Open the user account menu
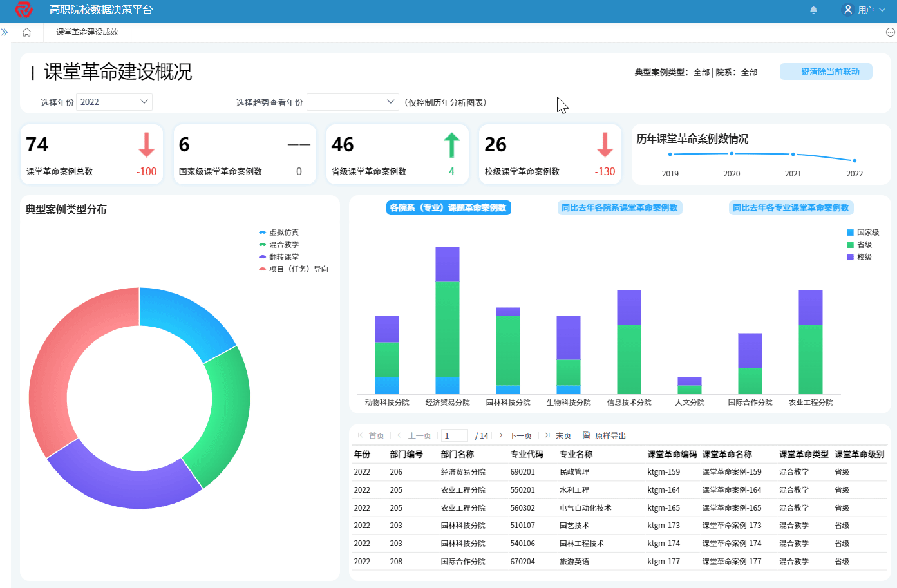This screenshot has width=897, height=588. coord(865,10)
